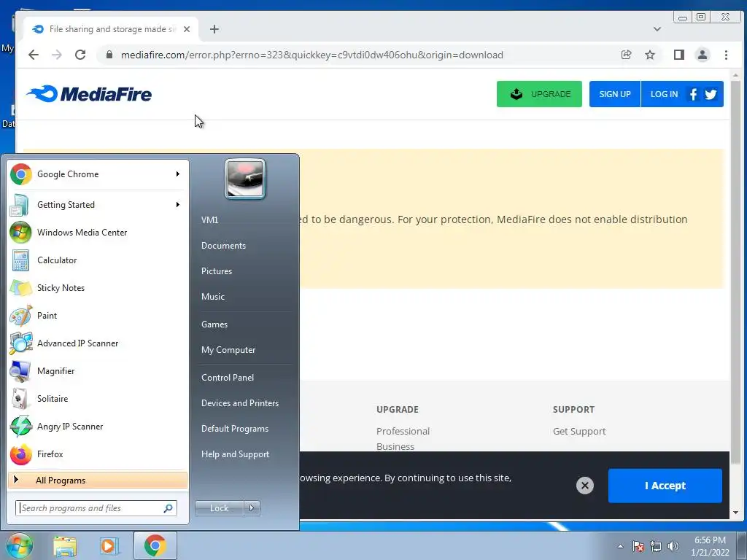This screenshot has width=747, height=560.
Task: Open Chrome three-dot menu
Action: point(726,55)
